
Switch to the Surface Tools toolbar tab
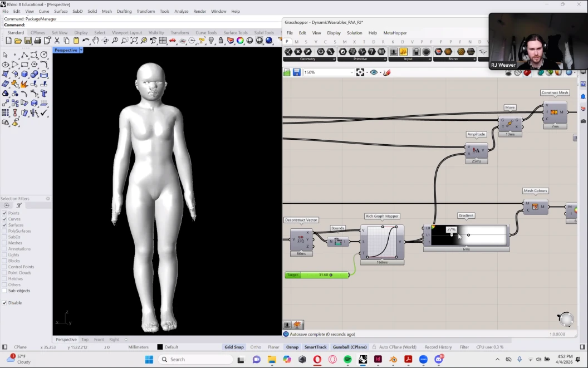tap(237, 33)
